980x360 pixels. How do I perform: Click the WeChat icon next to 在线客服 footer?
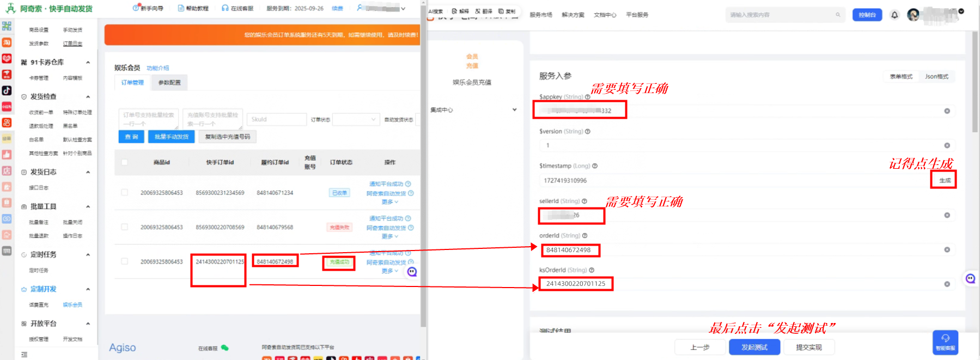[224, 347]
